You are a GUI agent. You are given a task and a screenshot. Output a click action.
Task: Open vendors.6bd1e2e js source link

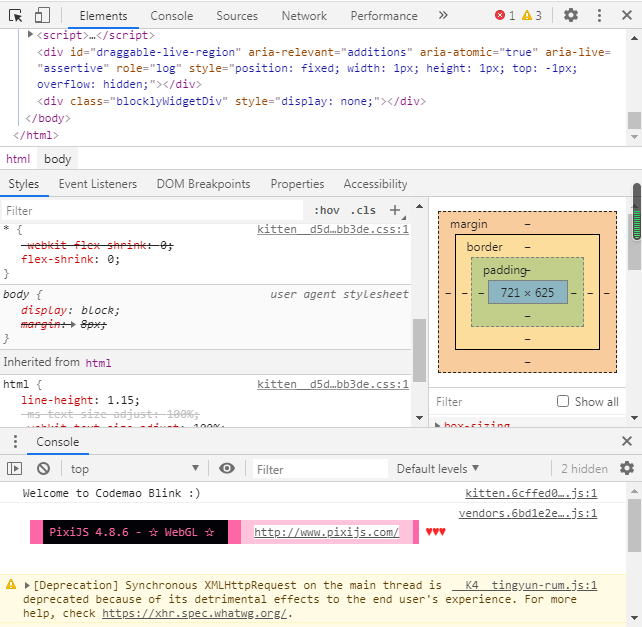(528, 513)
